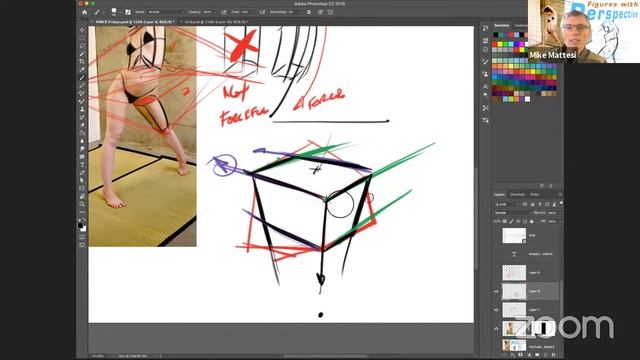Enable airbrush-style build-up effect

[262, 12]
